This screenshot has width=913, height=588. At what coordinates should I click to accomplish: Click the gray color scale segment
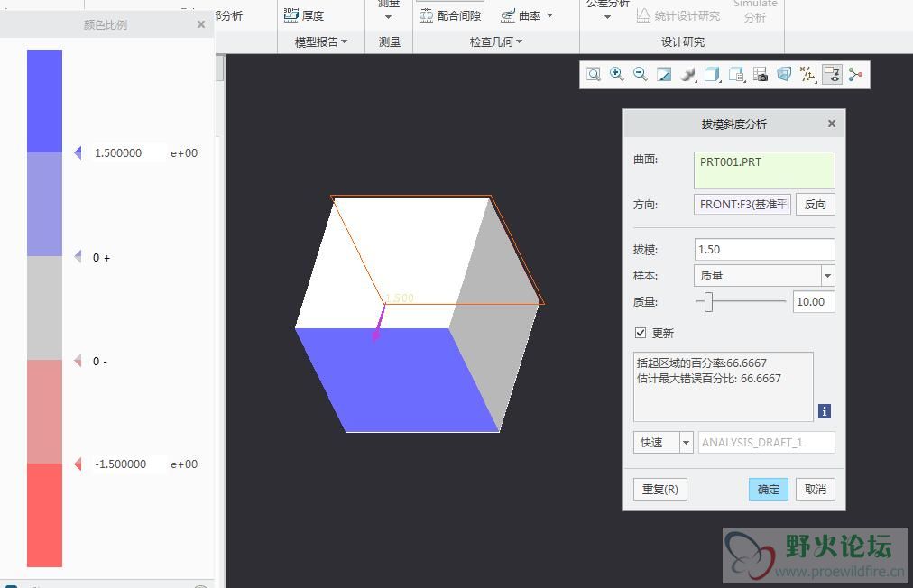[x=44, y=308]
